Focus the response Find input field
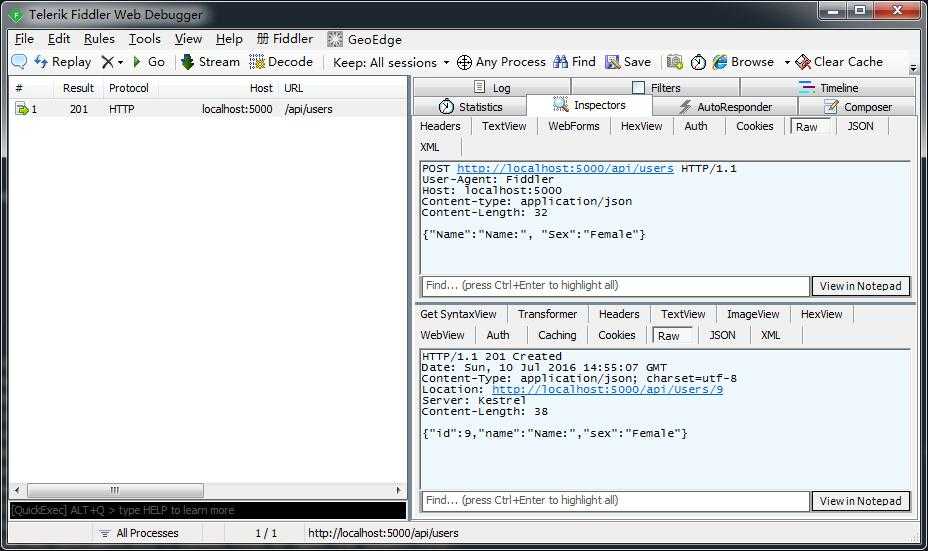Viewport: 928px width, 551px height. pos(615,501)
